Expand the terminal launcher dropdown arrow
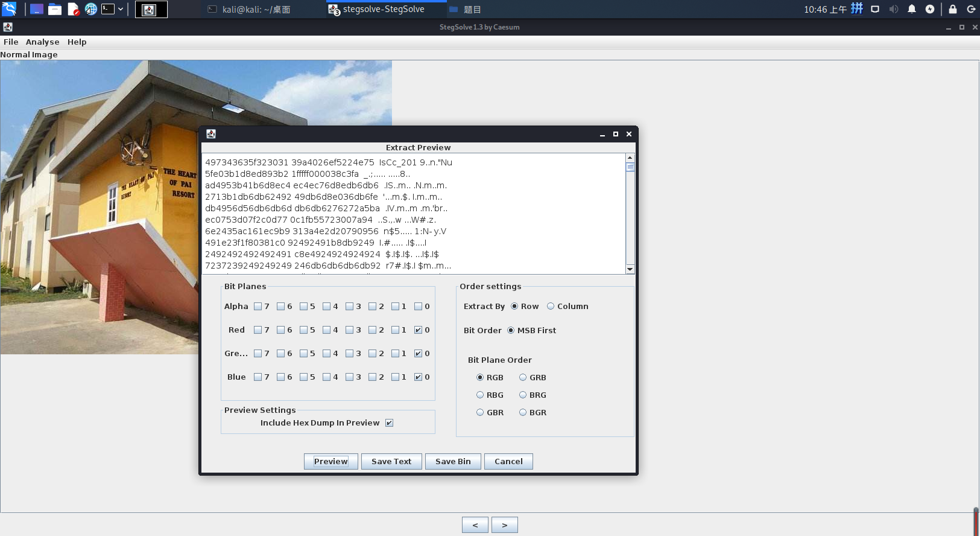This screenshot has width=980, height=536. coord(121,9)
